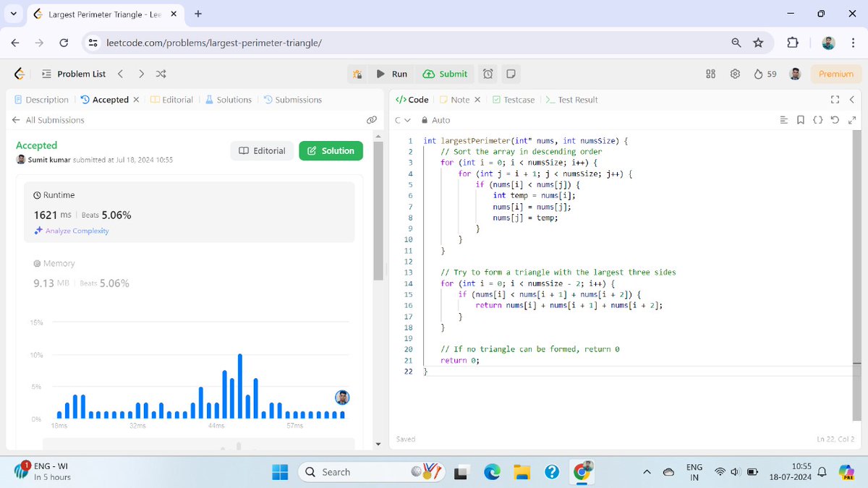The height and width of the screenshot is (488, 868).
Task: Click the green Solution button
Action: click(x=331, y=150)
